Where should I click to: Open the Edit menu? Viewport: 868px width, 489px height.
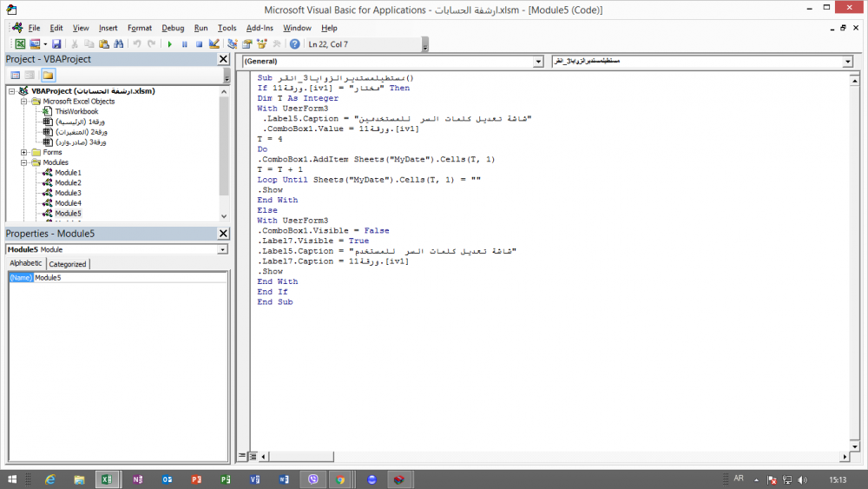point(56,29)
